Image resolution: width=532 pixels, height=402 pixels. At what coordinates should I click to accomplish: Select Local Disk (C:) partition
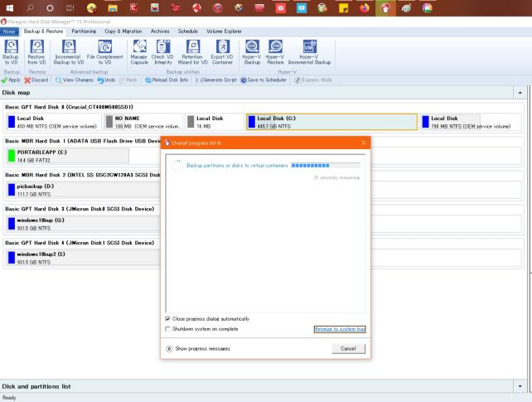coord(331,122)
